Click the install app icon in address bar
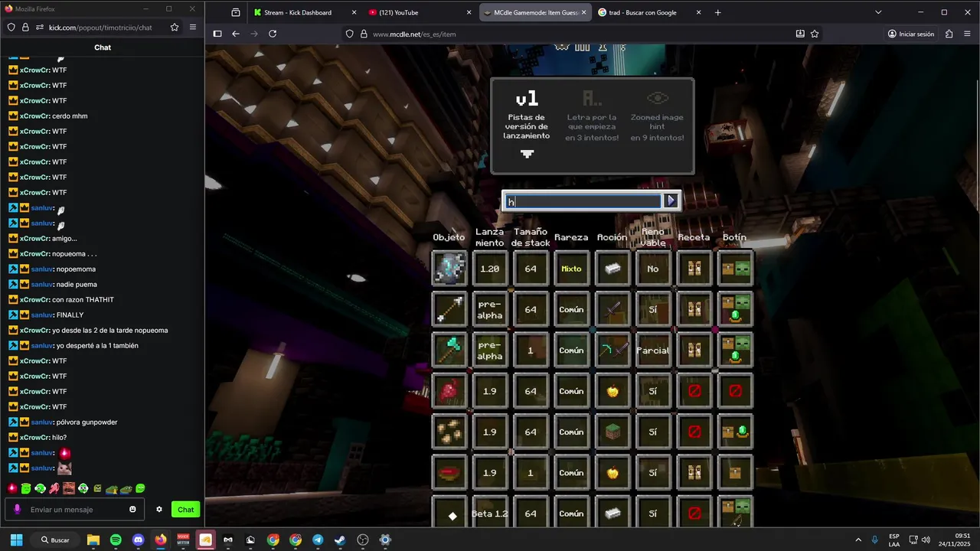Viewport: 980px width, 551px height. 800,34
